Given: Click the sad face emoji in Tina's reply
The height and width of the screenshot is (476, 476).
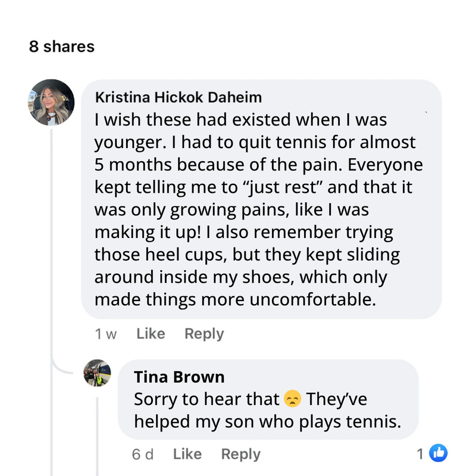Looking at the screenshot, I should coord(293,400).
